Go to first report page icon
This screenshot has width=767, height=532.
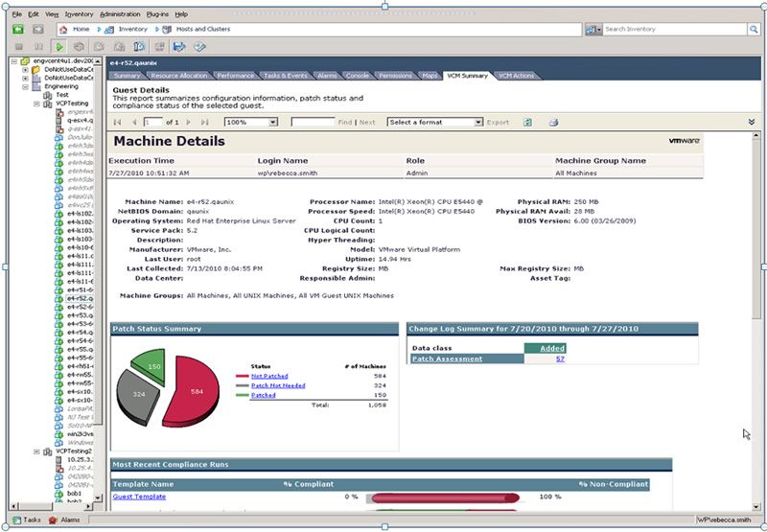click(117, 123)
